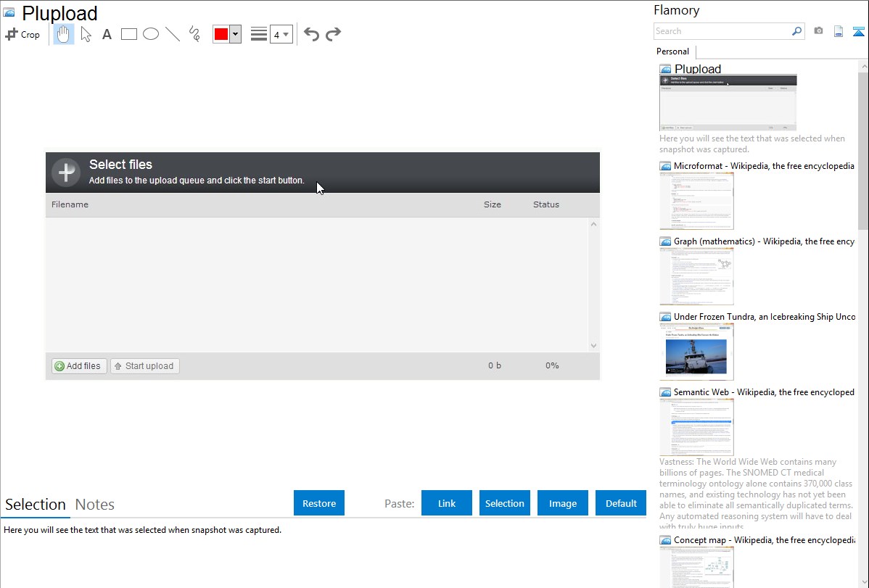869x588 pixels.
Task: Open the color picker dropdown arrow
Action: tap(236, 34)
